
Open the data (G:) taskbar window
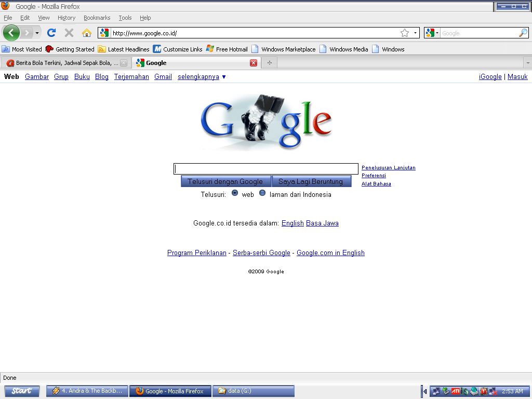coord(253,391)
